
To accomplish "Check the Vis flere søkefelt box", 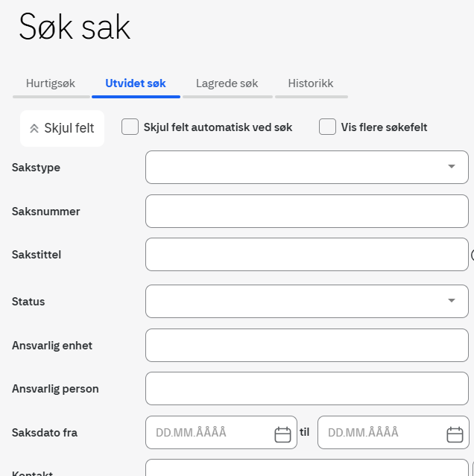I will pyautogui.click(x=327, y=127).
